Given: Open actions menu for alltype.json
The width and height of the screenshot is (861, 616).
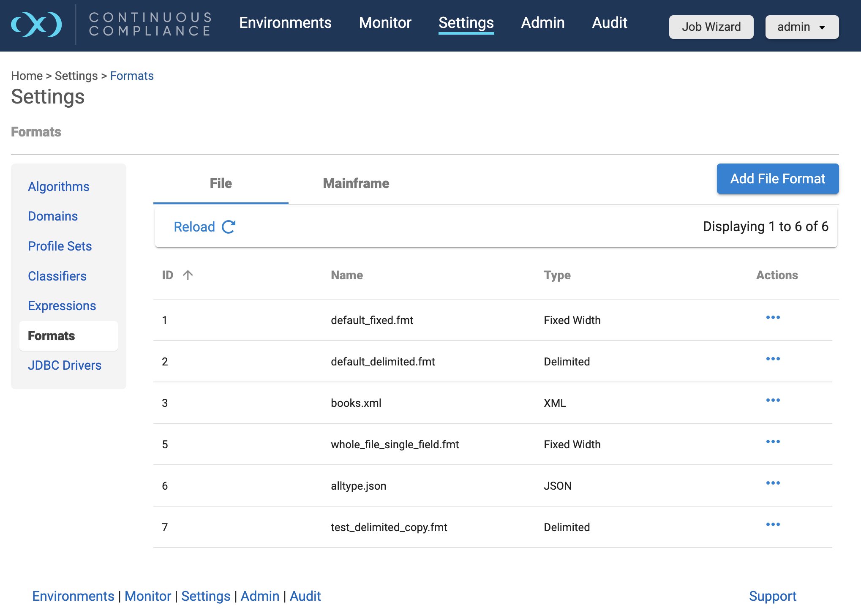Looking at the screenshot, I should pos(773,483).
